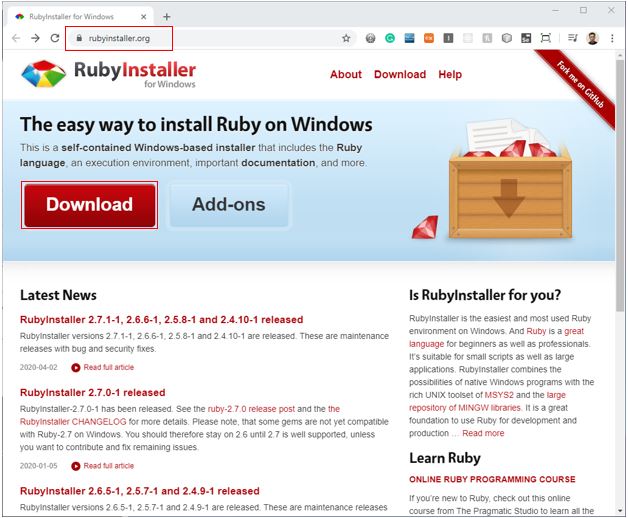Image resolution: width=628 pixels, height=518 pixels.
Task: Click the RubyInstaller logo
Action: [109, 74]
